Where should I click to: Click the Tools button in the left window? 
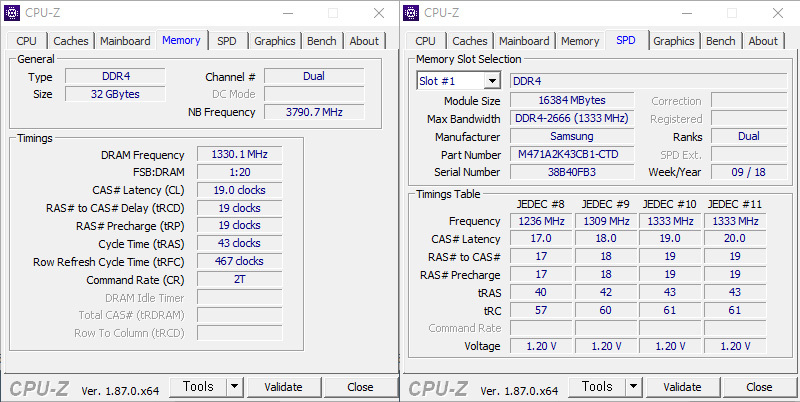[x=198, y=387]
